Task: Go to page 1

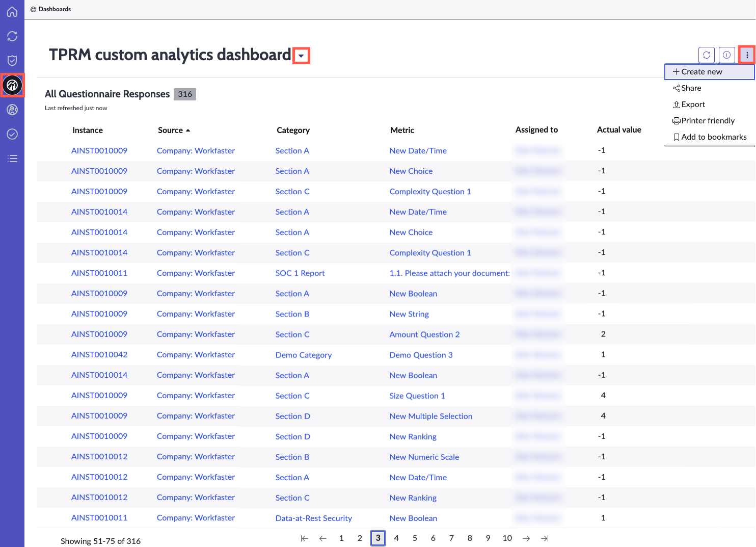Action: point(341,538)
